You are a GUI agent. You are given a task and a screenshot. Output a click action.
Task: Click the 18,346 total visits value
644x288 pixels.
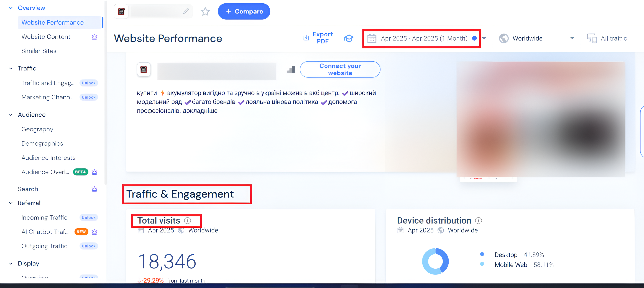click(167, 261)
